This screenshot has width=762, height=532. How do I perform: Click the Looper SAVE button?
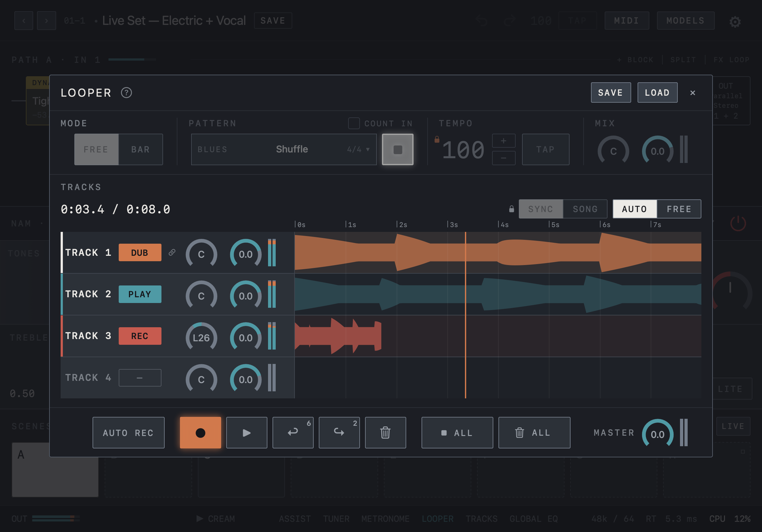click(611, 92)
